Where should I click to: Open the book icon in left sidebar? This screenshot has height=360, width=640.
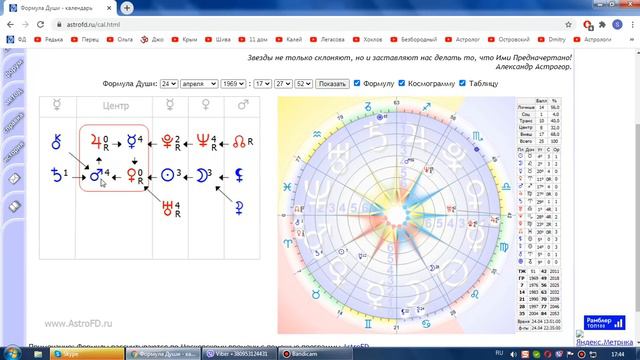[14, 206]
